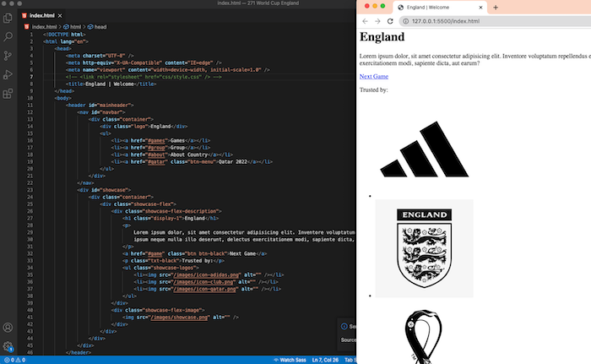Open the Run and Debug view
Viewport: 591px width, 364px height.
(8, 74)
